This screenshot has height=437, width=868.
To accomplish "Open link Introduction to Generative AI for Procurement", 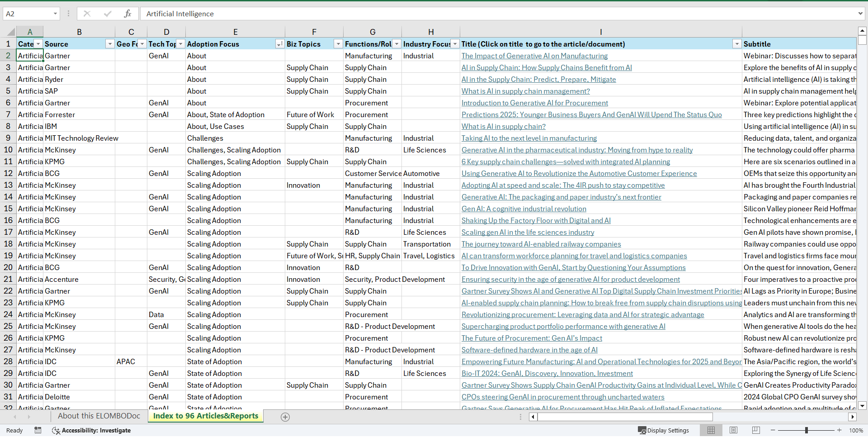I will (x=534, y=103).
